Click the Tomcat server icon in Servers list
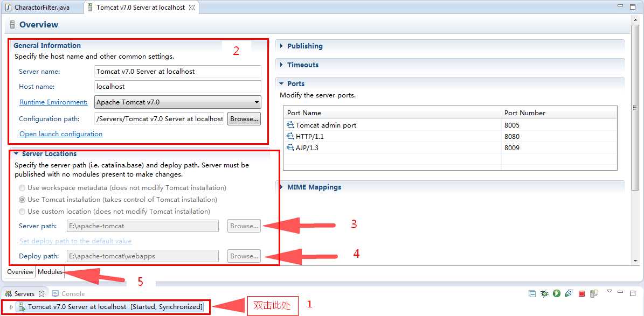The image size is (644, 316). point(21,307)
